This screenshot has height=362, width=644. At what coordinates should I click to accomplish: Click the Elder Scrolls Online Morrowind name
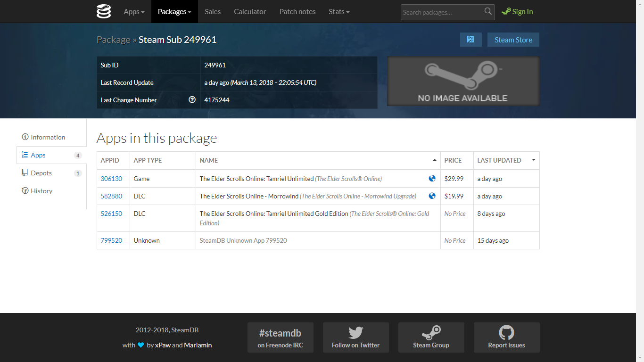pyautogui.click(x=249, y=196)
